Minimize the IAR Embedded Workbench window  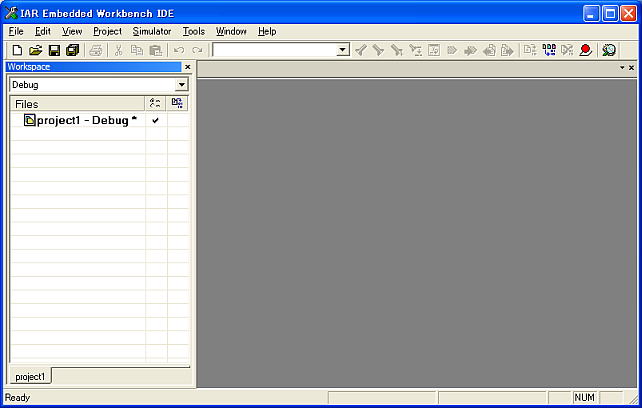coord(591,14)
